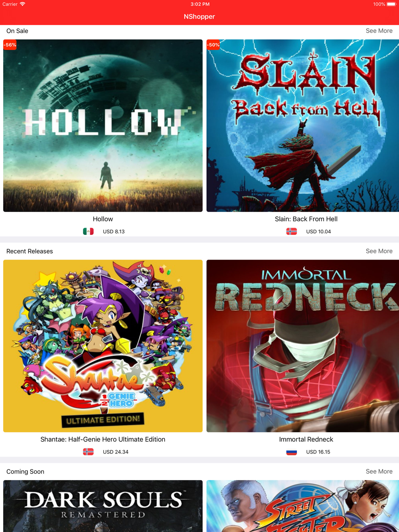
Task: Select the Immortal Redneck title text
Action: [x=306, y=439]
